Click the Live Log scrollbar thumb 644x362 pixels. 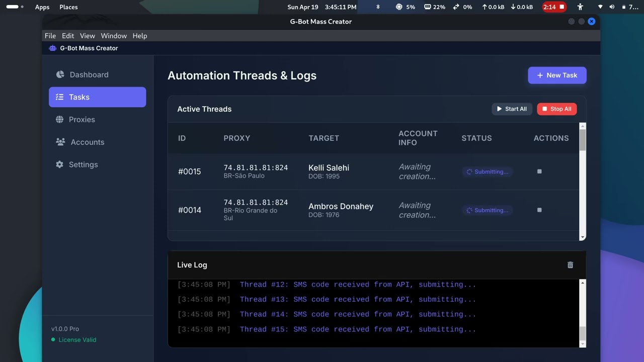pyautogui.click(x=583, y=333)
